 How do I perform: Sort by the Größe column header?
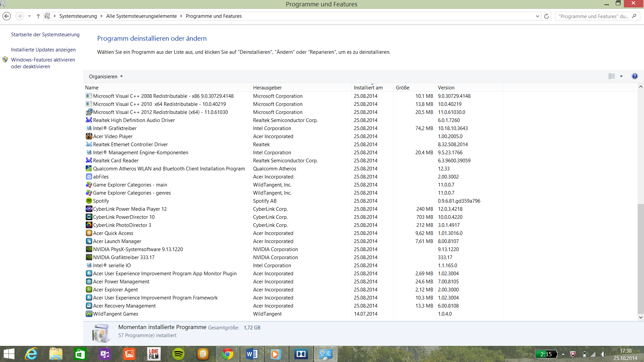point(415,87)
